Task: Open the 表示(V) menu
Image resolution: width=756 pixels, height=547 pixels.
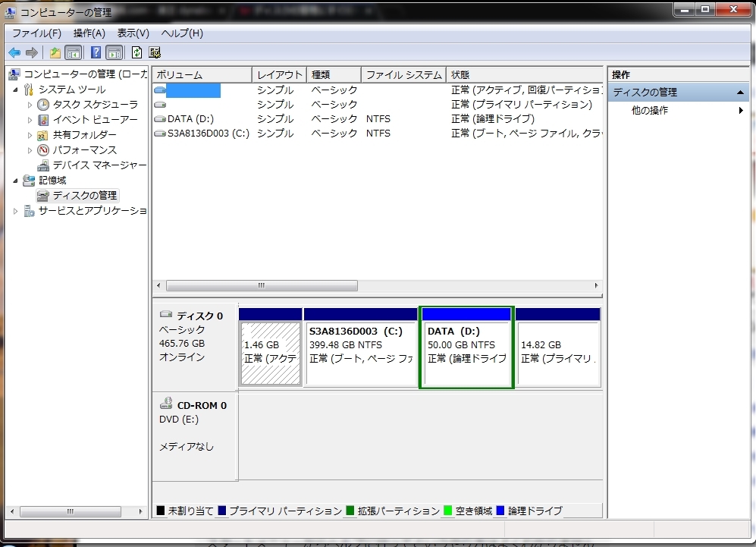Action: click(133, 33)
